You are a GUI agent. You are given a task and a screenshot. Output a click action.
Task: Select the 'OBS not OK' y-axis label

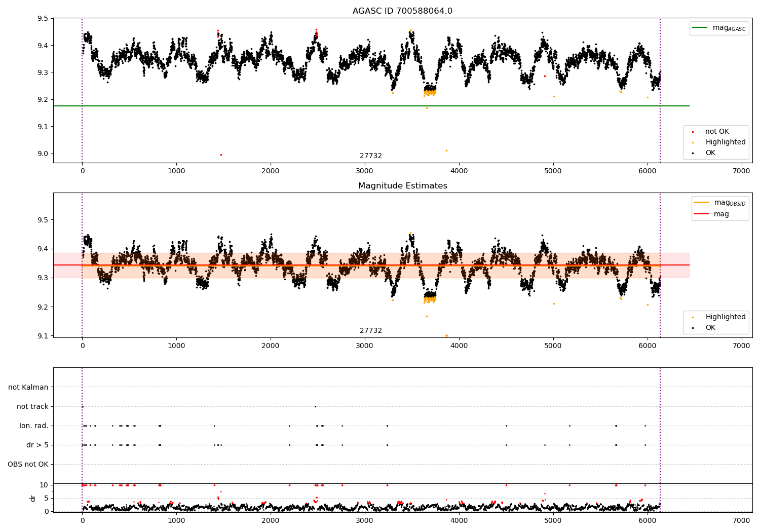(28, 464)
